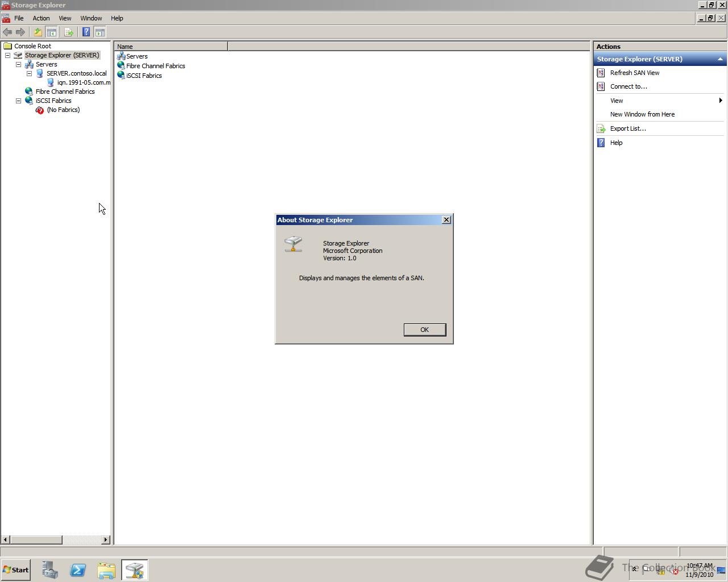Image resolution: width=728 pixels, height=582 pixels.
Task: Toggle Show/Hide Action Pane toolbar icon
Action: [100, 32]
